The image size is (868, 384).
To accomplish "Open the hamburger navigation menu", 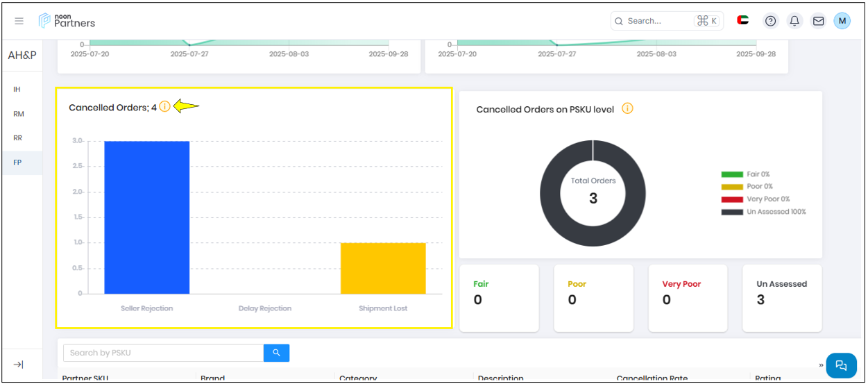I will [19, 21].
